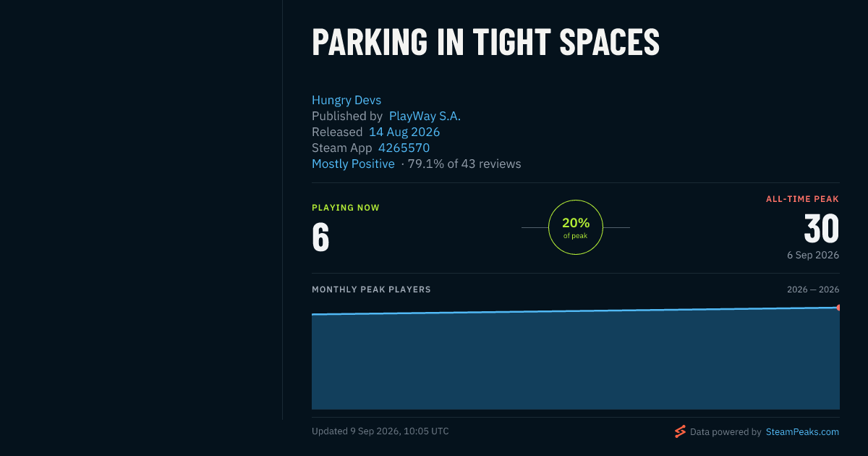Open Steam App 4265570 link
Viewport: 868px width, 456px height.
[404, 148]
